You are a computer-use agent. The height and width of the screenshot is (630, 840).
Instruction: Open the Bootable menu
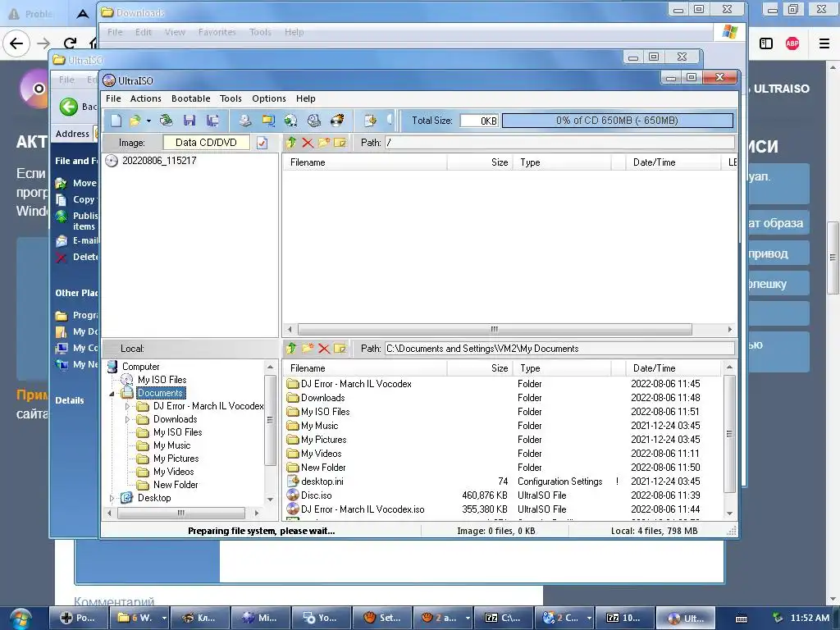[190, 98]
